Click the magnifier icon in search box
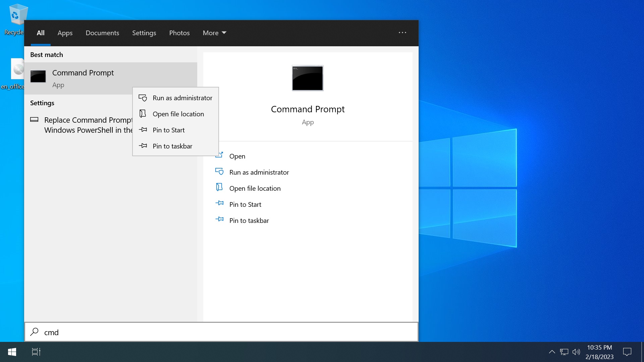Viewport: 644px width, 362px height. click(34, 332)
